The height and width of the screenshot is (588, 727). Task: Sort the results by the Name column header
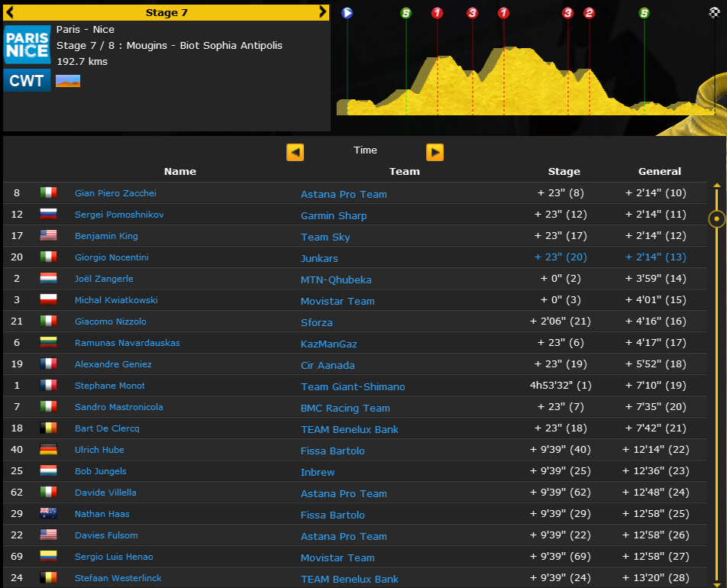click(180, 172)
